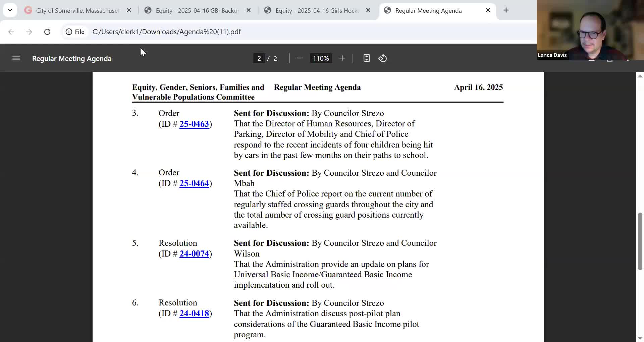View File site information chip
This screenshot has height=342, width=644.
point(75,32)
